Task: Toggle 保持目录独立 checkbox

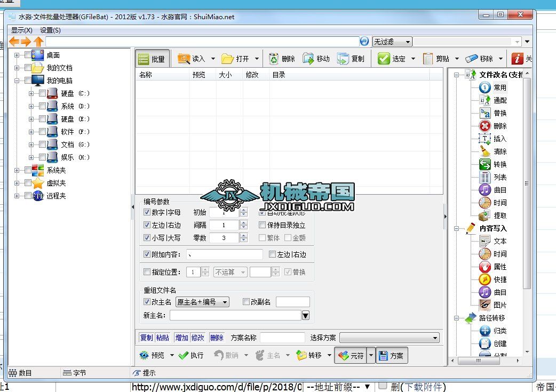Action: (x=263, y=225)
